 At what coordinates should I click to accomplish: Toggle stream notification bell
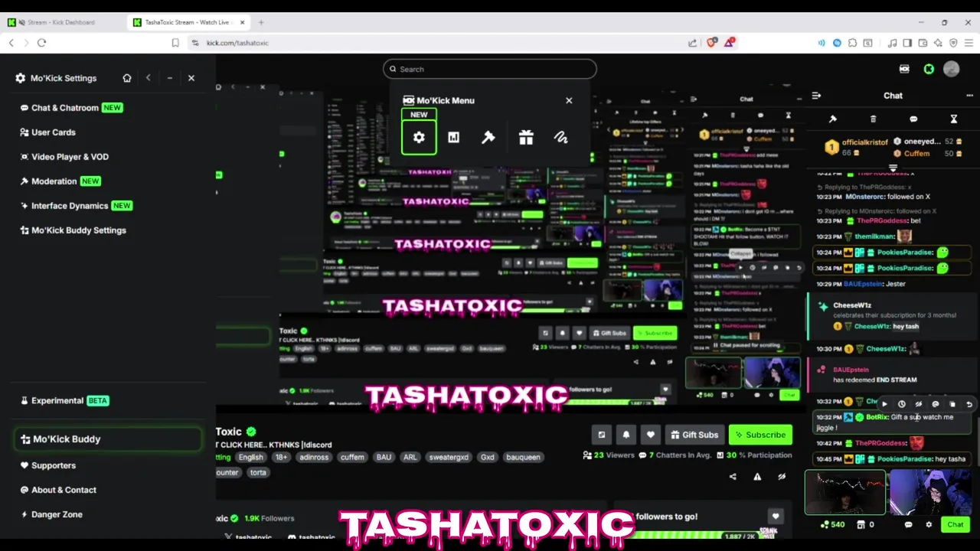[626, 435]
